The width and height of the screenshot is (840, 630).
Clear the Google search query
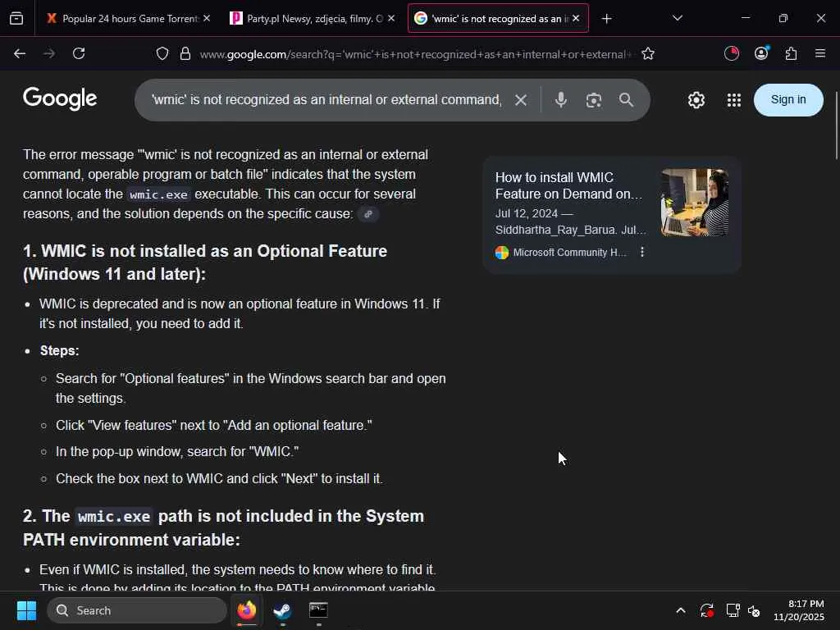pos(521,99)
